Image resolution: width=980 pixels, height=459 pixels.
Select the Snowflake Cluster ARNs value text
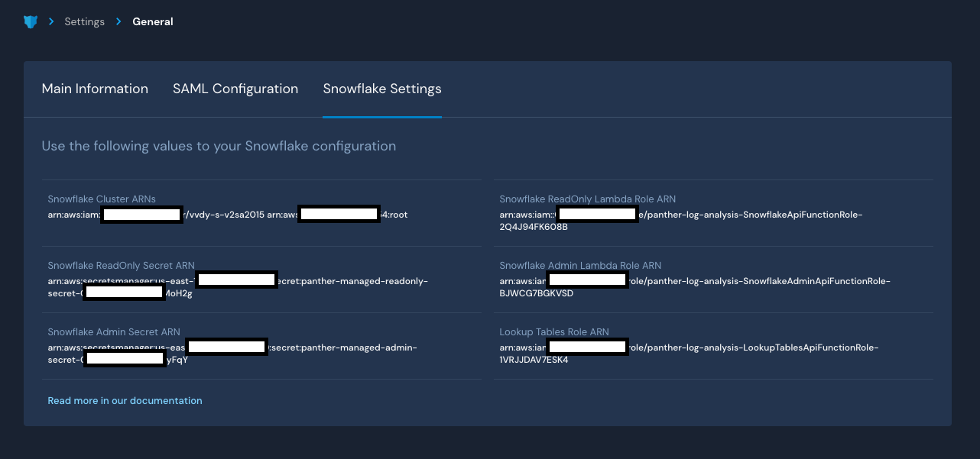point(227,215)
